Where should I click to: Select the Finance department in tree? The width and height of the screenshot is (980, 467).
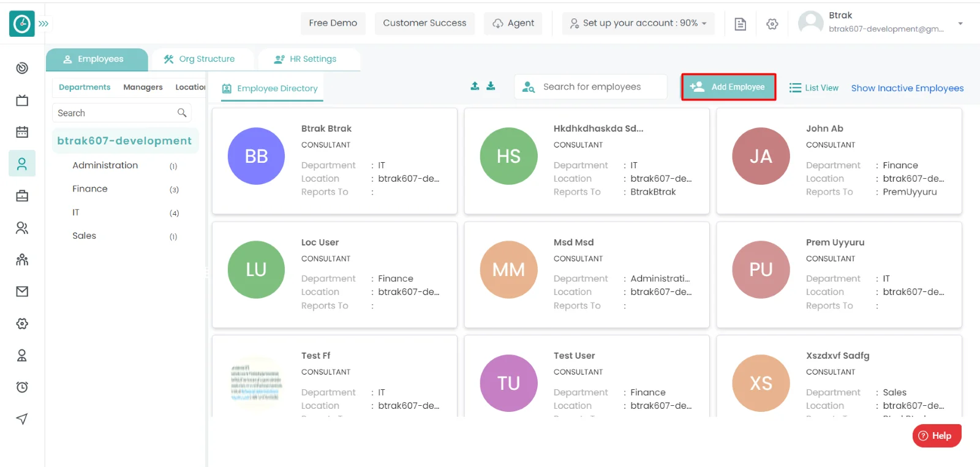click(x=90, y=189)
